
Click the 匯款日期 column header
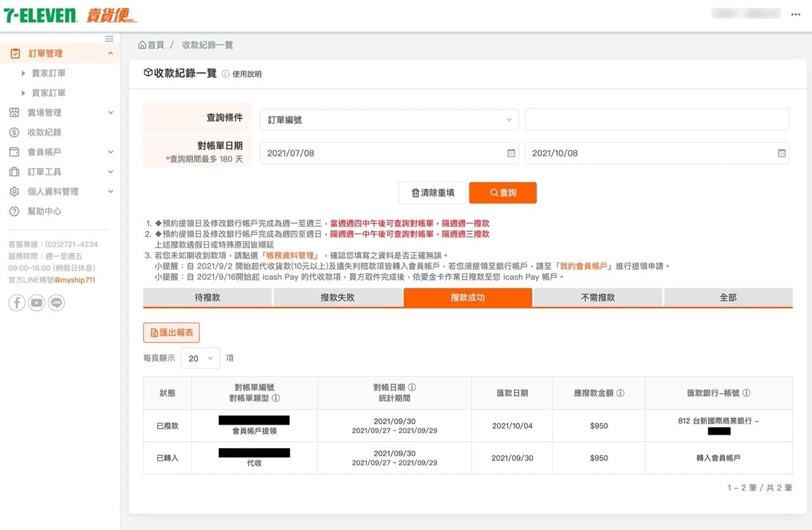coord(513,393)
